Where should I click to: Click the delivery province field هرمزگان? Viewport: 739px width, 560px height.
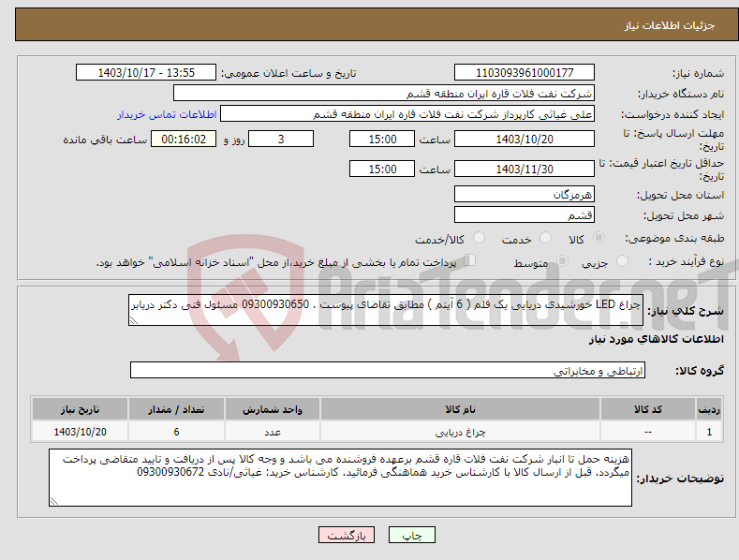(525, 194)
